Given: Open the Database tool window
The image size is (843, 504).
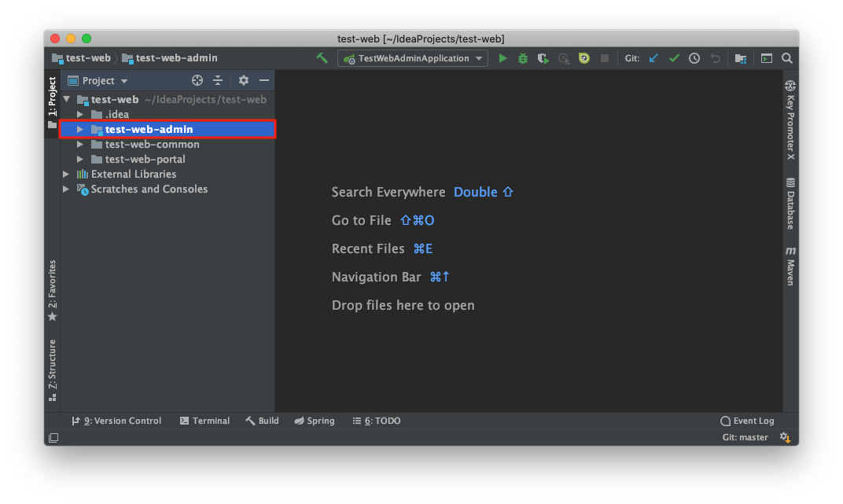Looking at the screenshot, I should click(790, 204).
